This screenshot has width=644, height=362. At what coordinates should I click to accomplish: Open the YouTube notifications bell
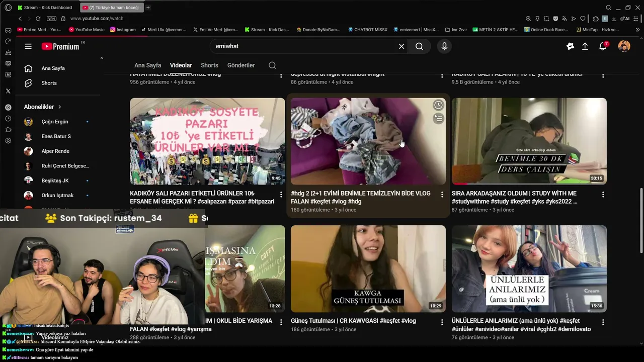603,46
